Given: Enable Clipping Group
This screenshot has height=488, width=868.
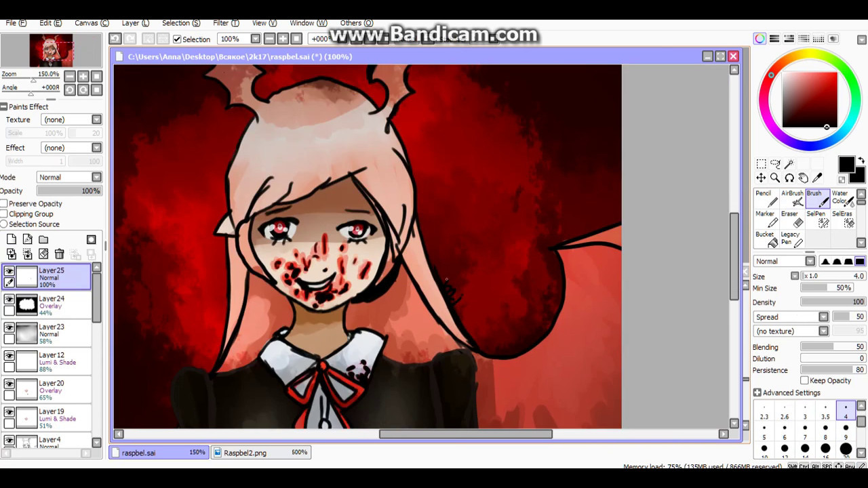Looking at the screenshot, I should [x=4, y=213].
